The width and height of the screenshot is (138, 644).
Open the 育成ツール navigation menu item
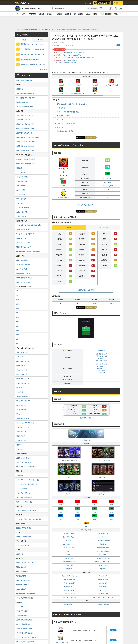tap(118, 14)
